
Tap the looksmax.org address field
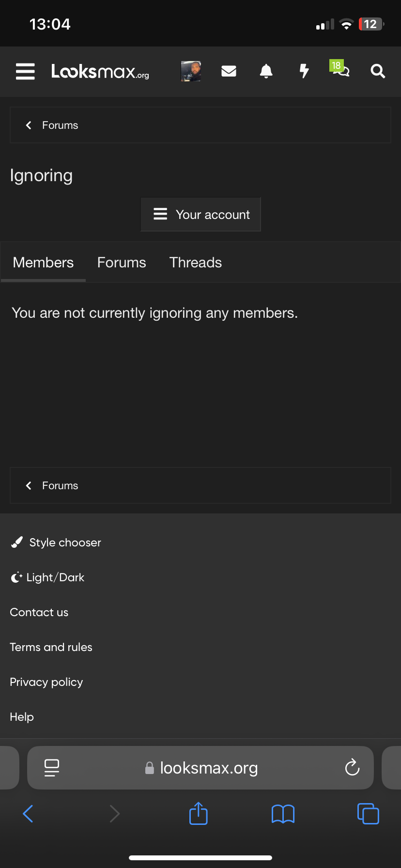click(200, 768)
